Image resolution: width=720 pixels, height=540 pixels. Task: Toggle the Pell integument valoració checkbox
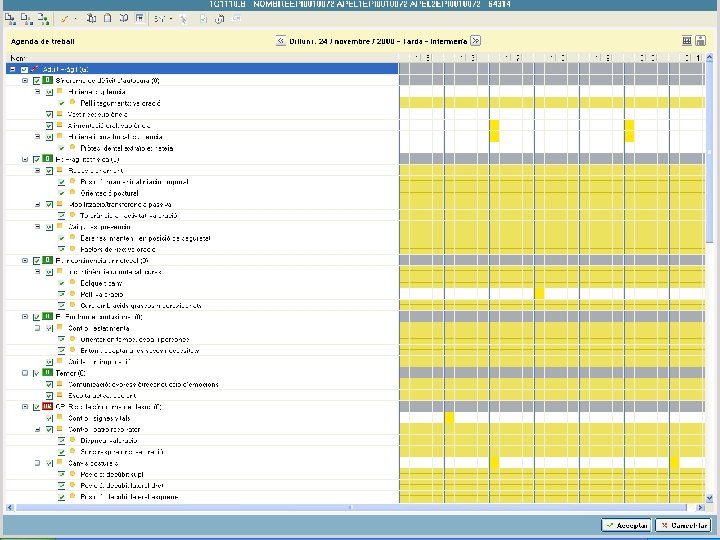(x=62, y=103)
